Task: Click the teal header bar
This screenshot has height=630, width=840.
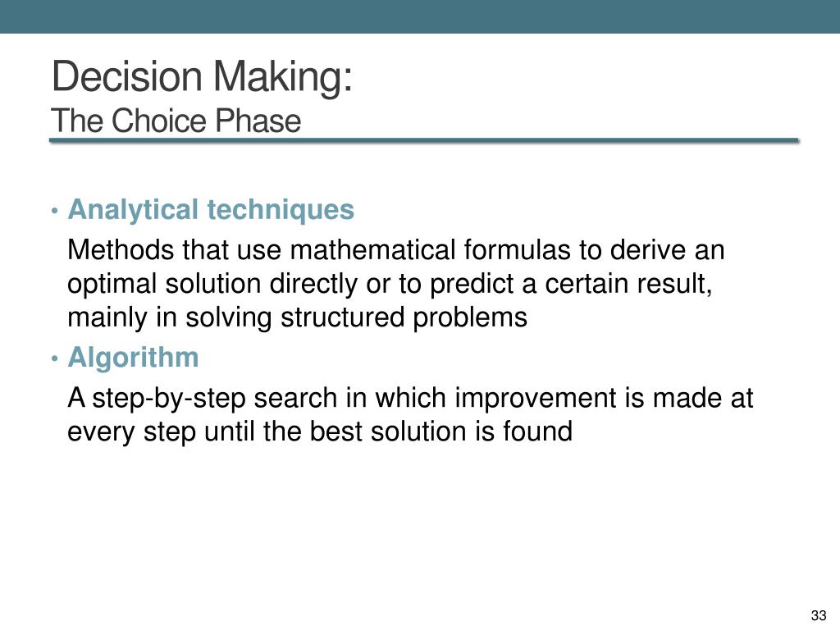Action: (x=420, y=16)
